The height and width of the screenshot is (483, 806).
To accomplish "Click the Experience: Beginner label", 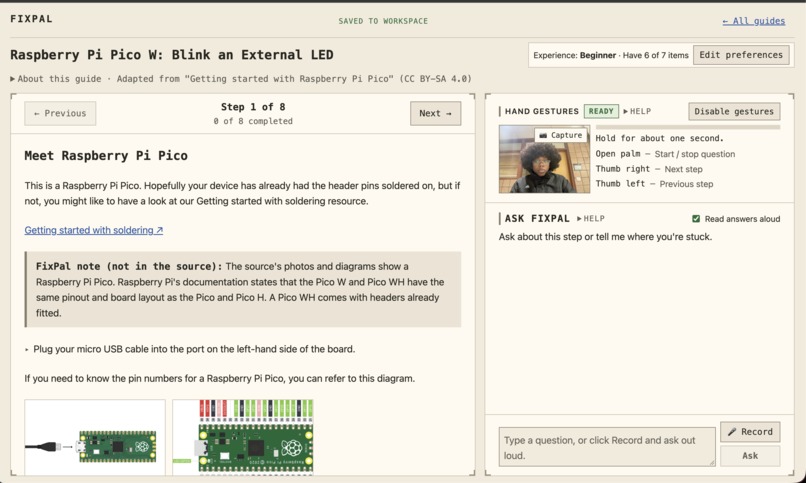I will pyautogui.click(x=575, y=55).
